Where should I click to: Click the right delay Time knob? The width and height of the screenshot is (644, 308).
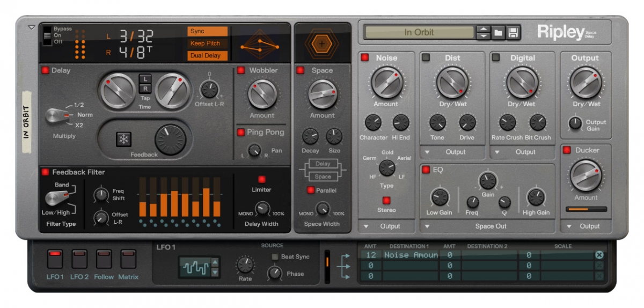click(172, 90)
